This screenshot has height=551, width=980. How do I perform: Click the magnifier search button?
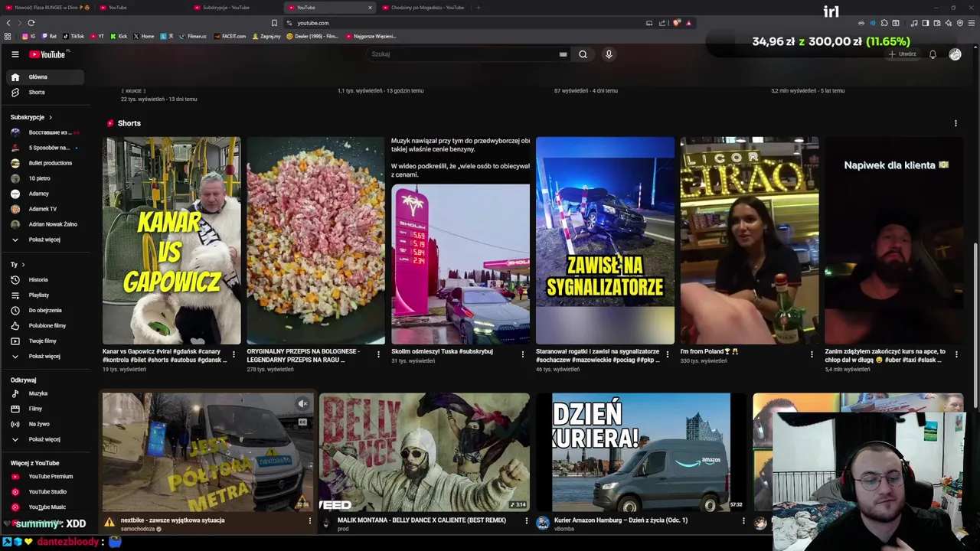583,54
